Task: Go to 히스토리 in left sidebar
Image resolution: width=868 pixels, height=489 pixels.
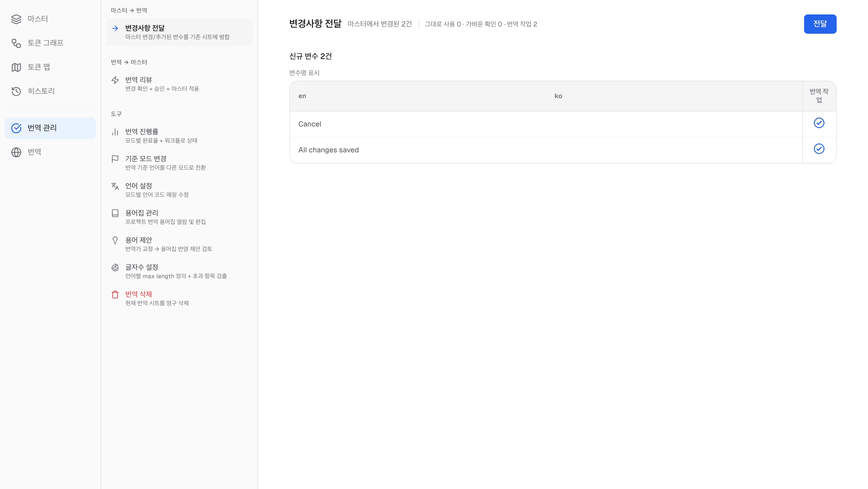Action: click(x=50, y=91)
